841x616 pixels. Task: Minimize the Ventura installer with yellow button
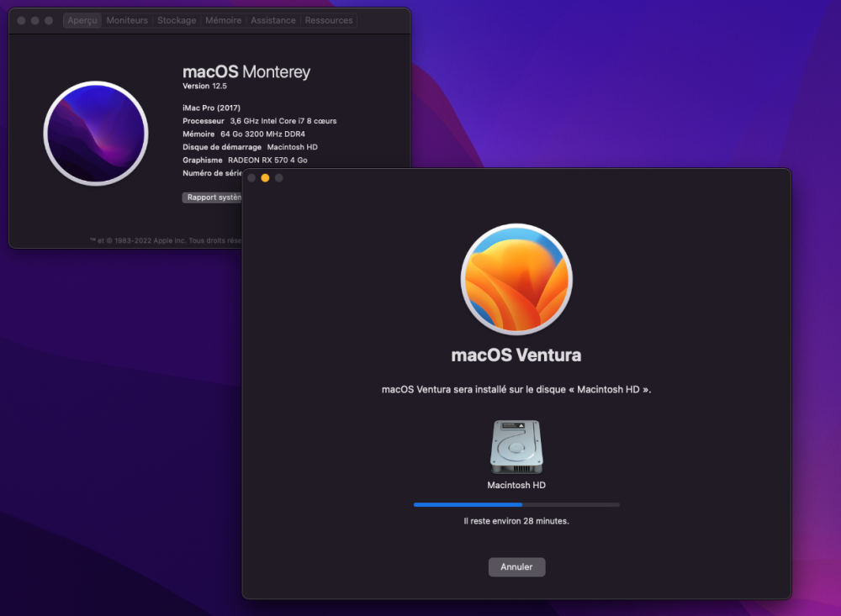click(265, 178)
